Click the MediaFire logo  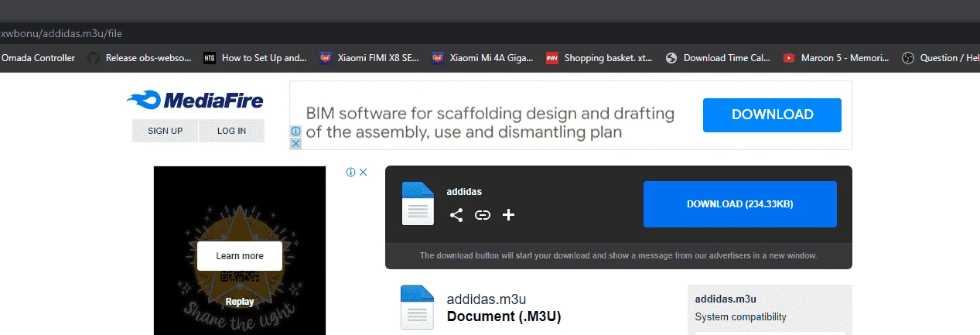[195, 101]
